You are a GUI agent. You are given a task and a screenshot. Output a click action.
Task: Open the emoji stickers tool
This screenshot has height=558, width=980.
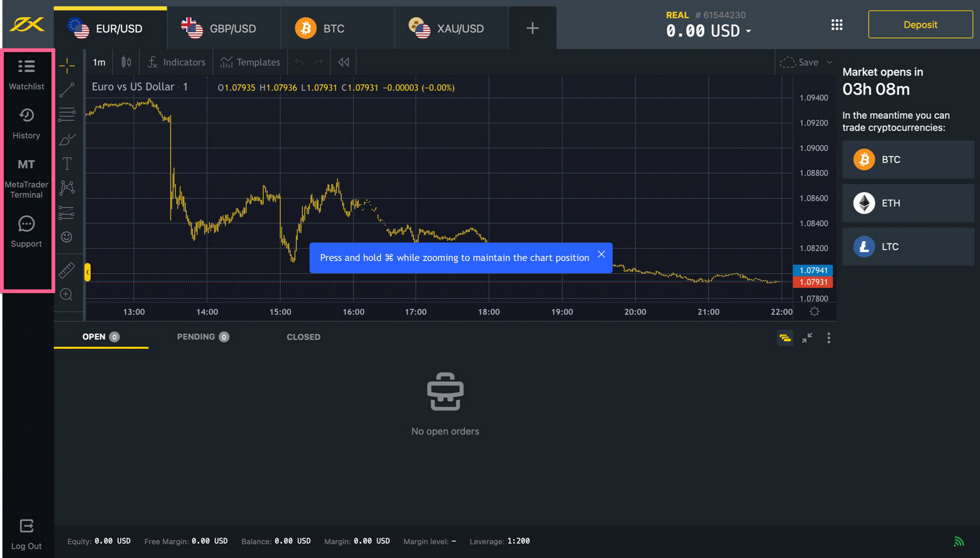pos(67,237)
